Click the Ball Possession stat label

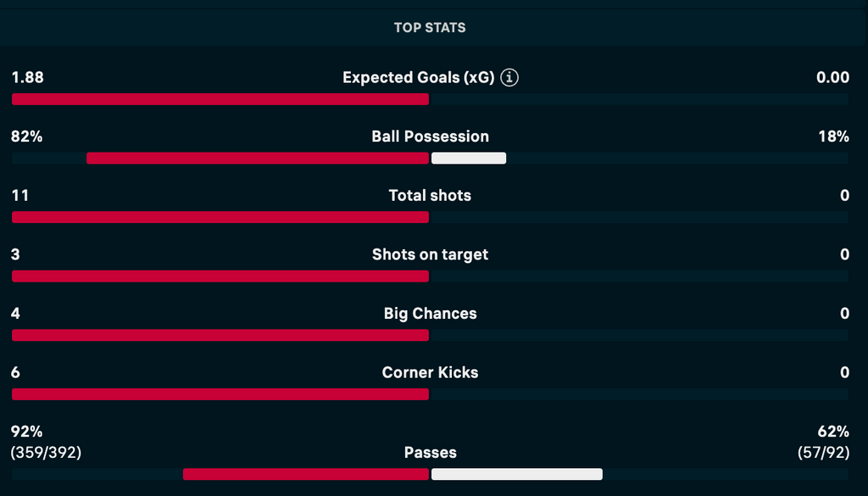(x=430, y=137)
